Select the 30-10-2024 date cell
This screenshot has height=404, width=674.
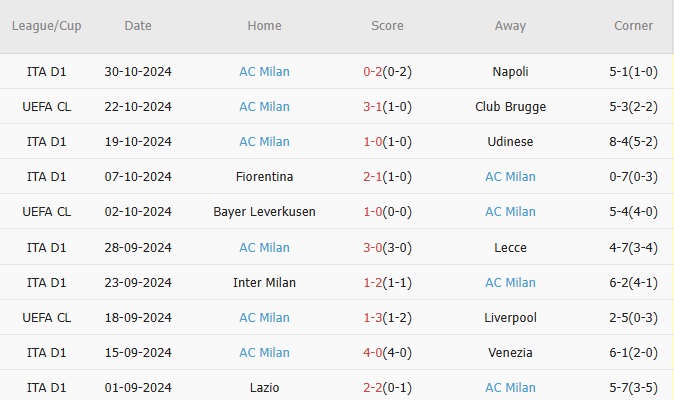[138, 72]
